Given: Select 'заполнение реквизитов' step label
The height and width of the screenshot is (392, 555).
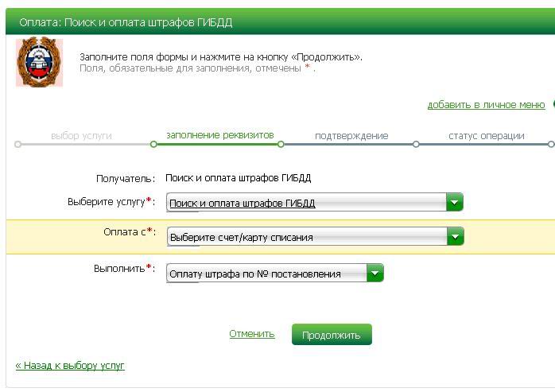Looking at the screenshot, I should [219, 135].
